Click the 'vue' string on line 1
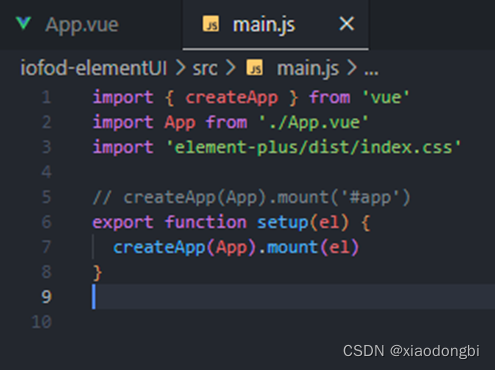The image size is (495, 370). (x=386, y=98)
